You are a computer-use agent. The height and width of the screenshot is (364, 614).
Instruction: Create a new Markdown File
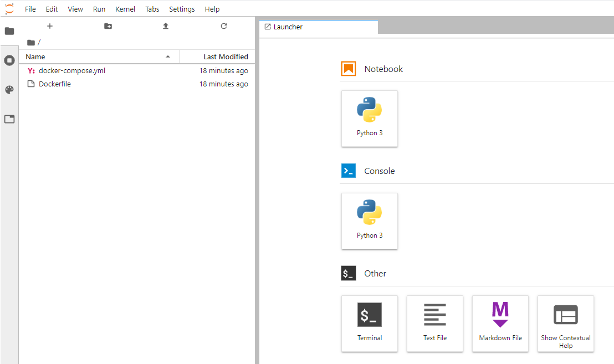pyautogui.click(x=500, y=324)
